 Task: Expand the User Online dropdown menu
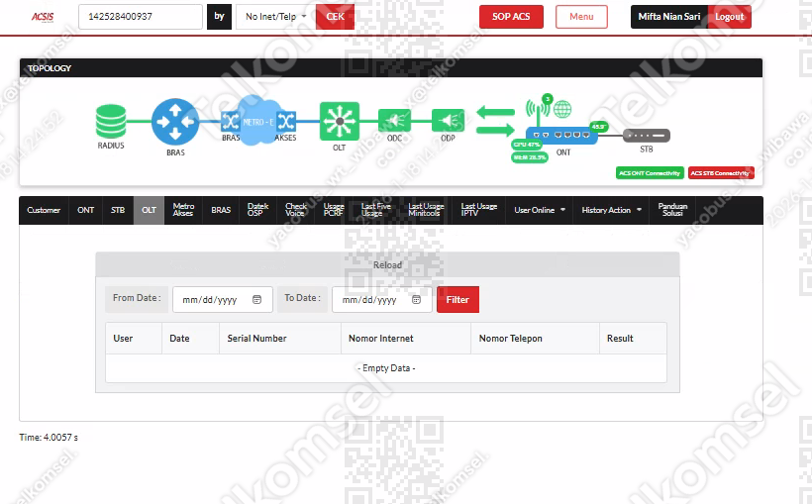(x=539, y=210)
